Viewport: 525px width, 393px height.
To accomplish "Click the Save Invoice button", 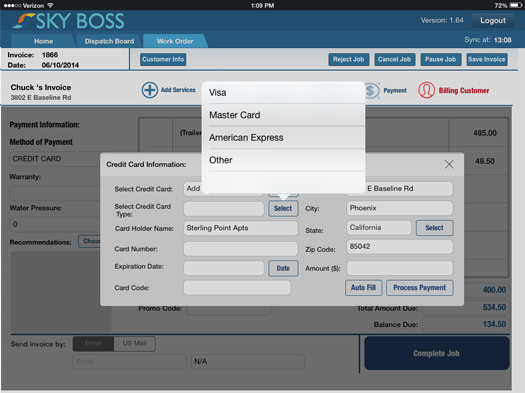I will click(x=487, y=60).
